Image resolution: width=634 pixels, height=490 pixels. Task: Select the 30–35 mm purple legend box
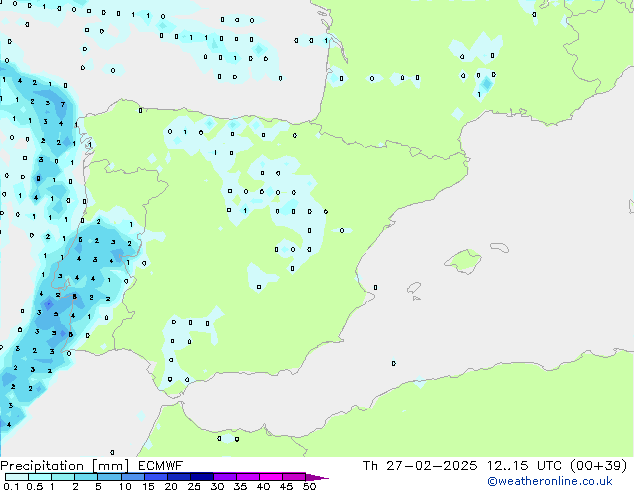224,477
